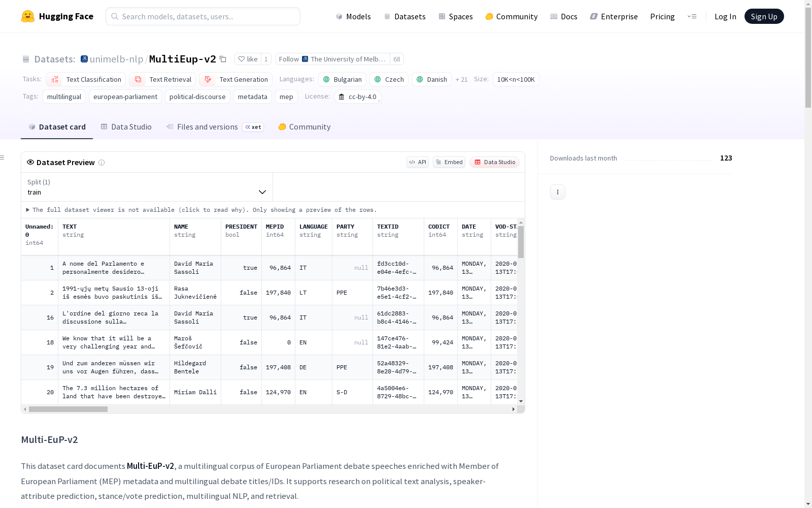Click the PRESIDENT column header
This screenshot has height=508, width=812.
pos(241,236)
